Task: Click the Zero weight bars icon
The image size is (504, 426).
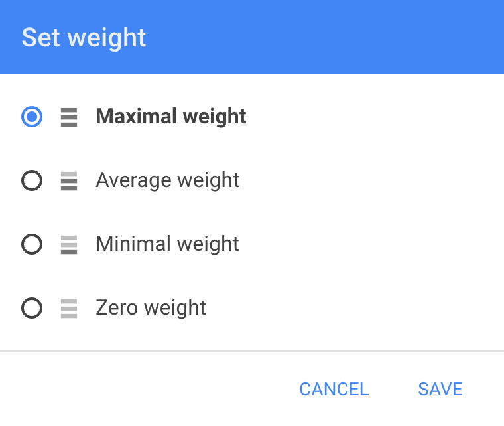Action: (69, 309)
